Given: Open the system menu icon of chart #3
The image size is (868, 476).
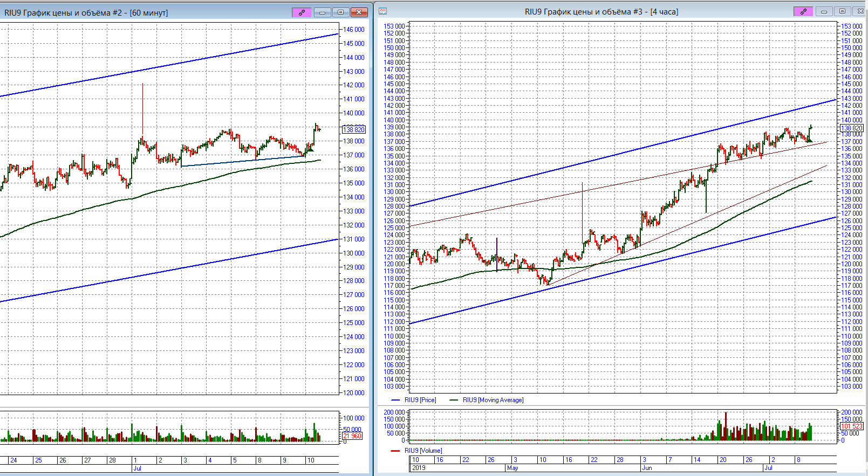Looking at the screenshot, I should 382,11.
